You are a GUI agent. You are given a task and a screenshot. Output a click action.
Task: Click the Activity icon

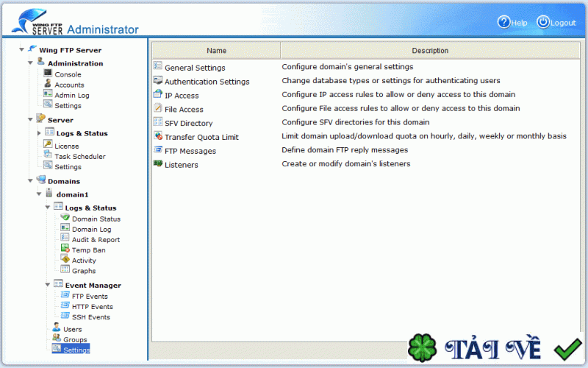coord(65,259)
